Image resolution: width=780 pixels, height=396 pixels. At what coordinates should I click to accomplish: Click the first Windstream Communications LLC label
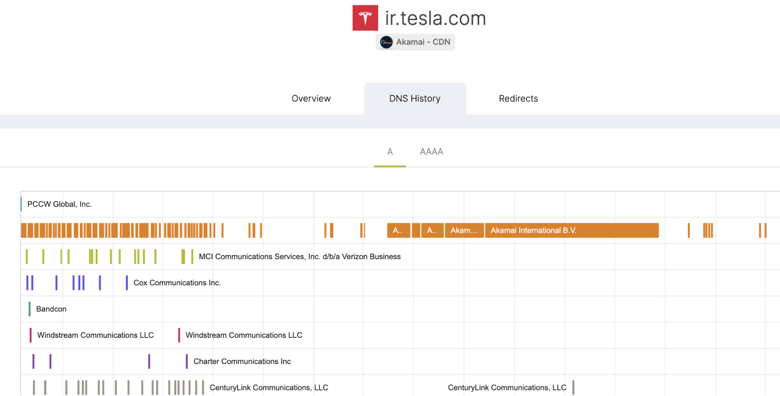click(x=96, y=335)
